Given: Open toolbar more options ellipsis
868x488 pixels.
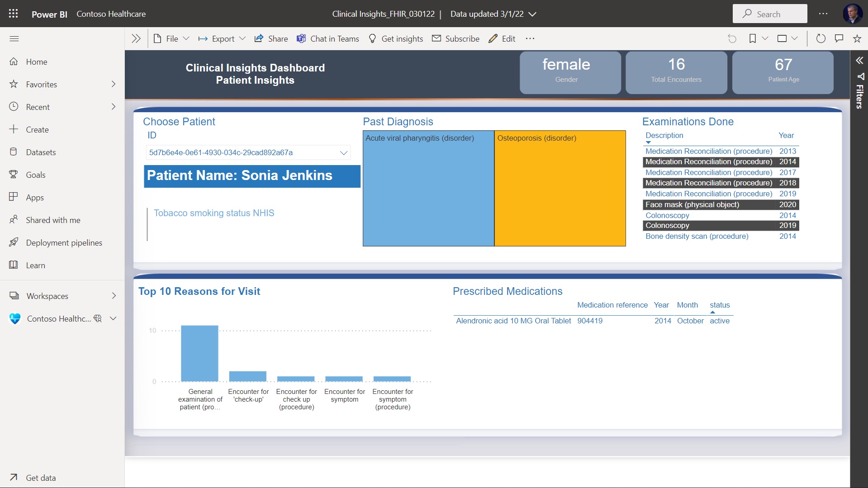Looking at the screenshot, I should click(x=530, y=38).
